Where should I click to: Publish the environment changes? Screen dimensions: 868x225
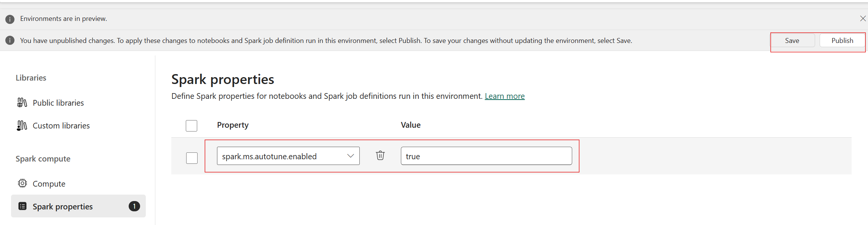(842, 41)
